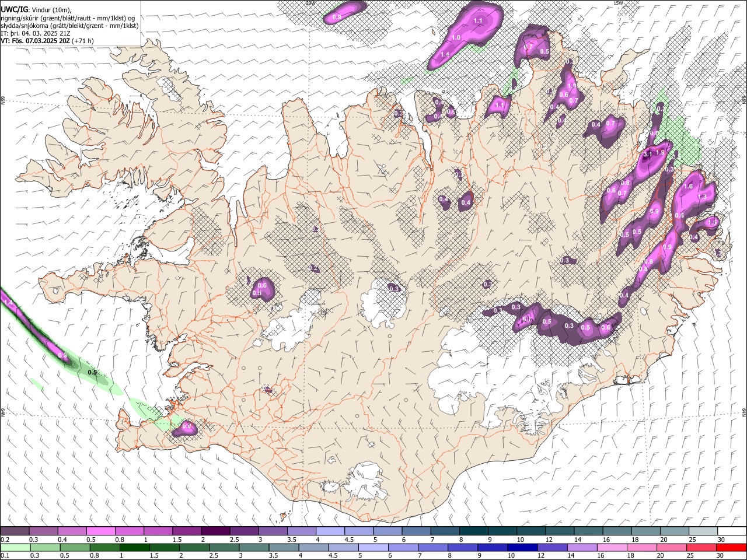
Task: Select the darkest green 1–1.5 rain legend swatch
Action: point(134,548)
